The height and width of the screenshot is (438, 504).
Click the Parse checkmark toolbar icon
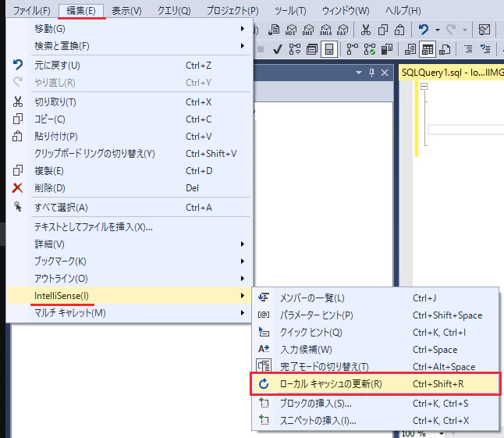278,49
